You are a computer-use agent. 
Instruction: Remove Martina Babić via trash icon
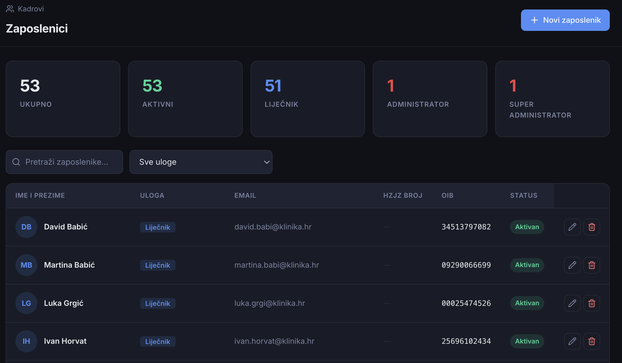click(591, 265)
